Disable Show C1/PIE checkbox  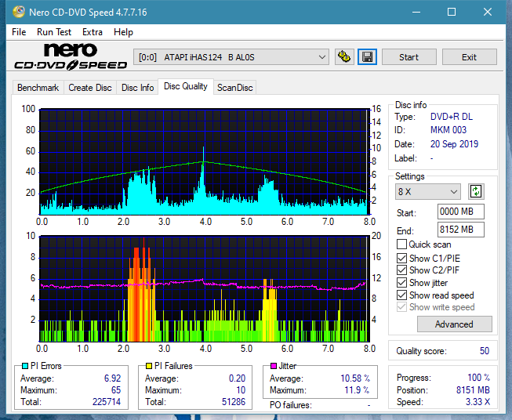click(x=401, y=258)
